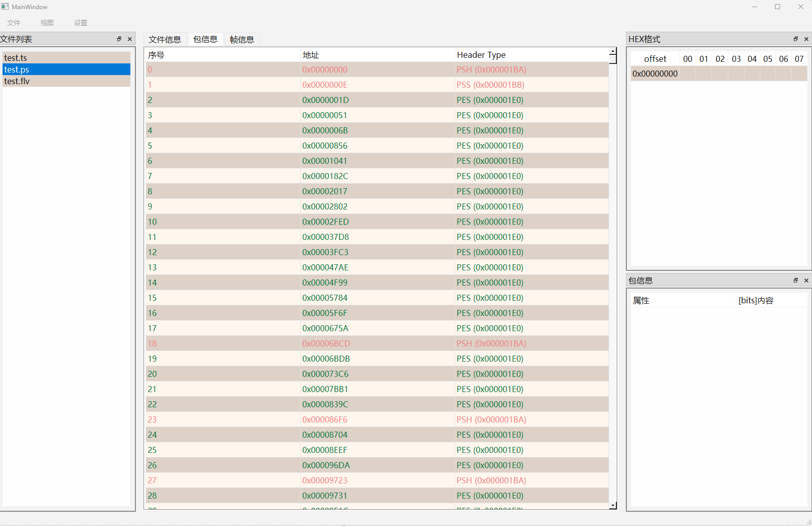Image resolution: width=812 pixels, height=527 pixels.
Task: Select row 0 with address 0x00000000
Action: 377,69
